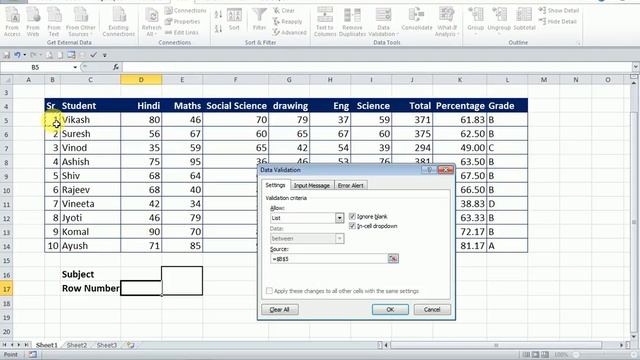Screen dimensions: 640x360
Task: Click the Ungroup outline icon
Action: click(x=499, y=20)
